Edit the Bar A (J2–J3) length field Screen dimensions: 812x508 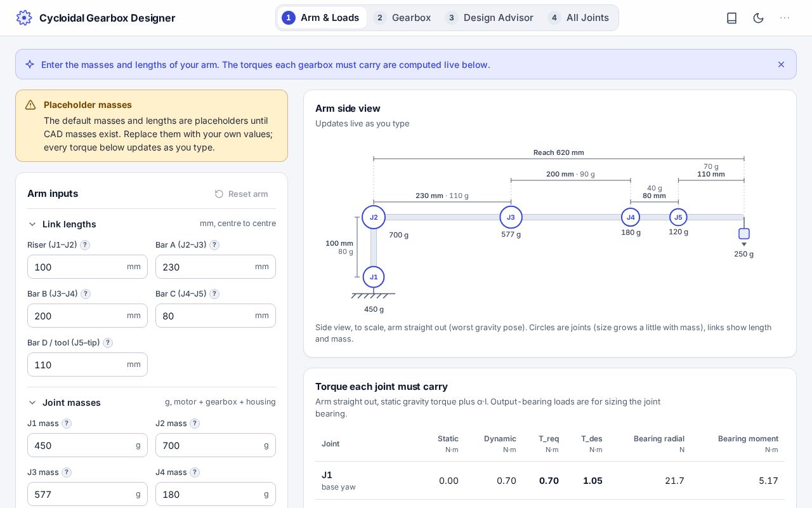click(216, 267)
